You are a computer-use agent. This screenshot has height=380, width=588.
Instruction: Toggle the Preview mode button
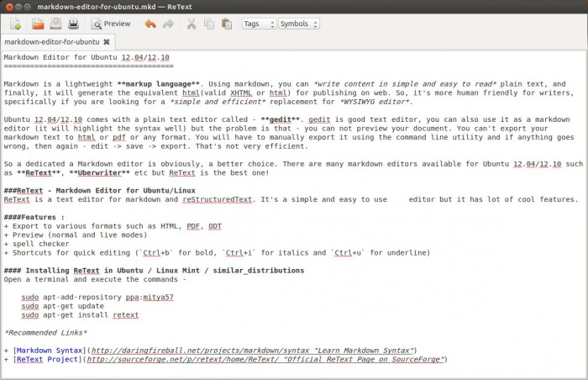click(112, 24)
